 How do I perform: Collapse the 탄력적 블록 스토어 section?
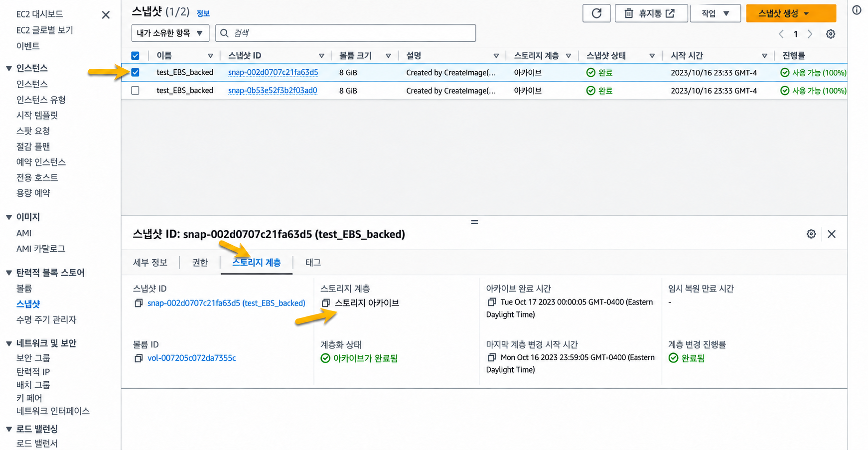coord(9,273)
